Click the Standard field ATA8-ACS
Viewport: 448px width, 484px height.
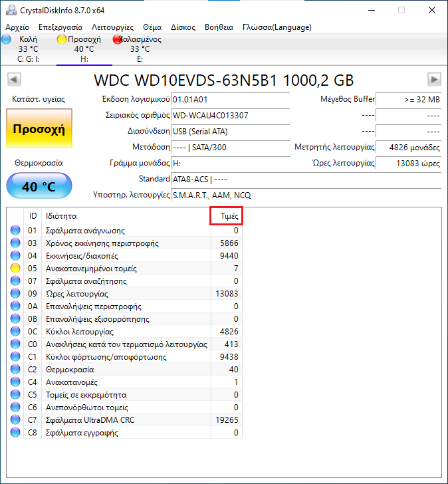tap(306, 180)
